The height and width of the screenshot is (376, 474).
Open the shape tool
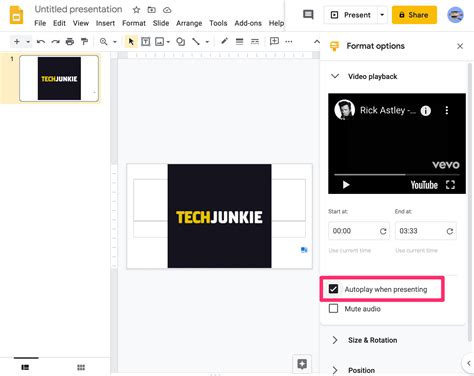181,42
